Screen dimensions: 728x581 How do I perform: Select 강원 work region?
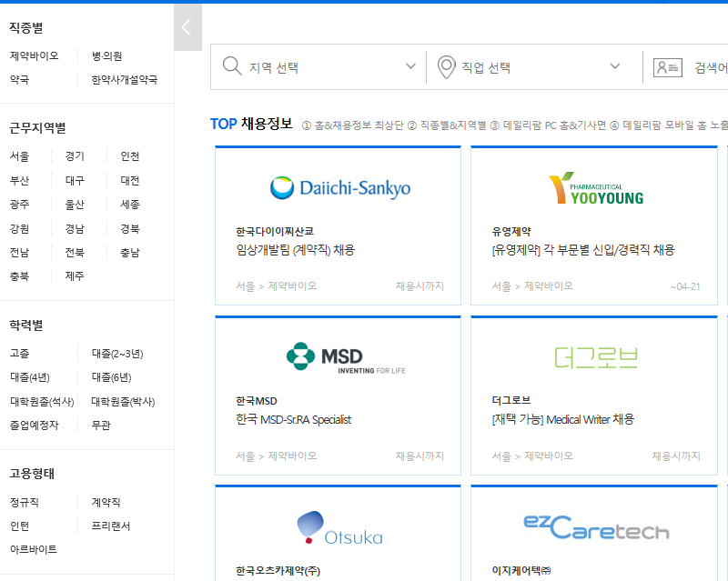(19, 229)
